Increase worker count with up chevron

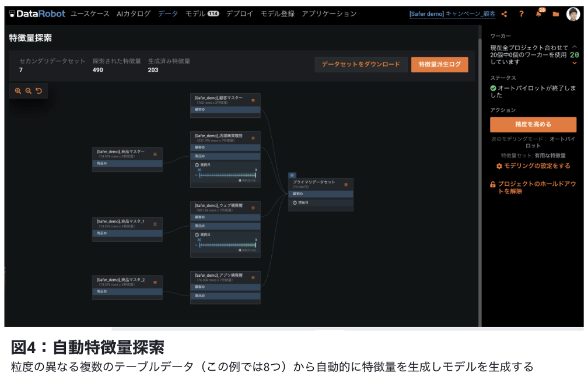575,47
